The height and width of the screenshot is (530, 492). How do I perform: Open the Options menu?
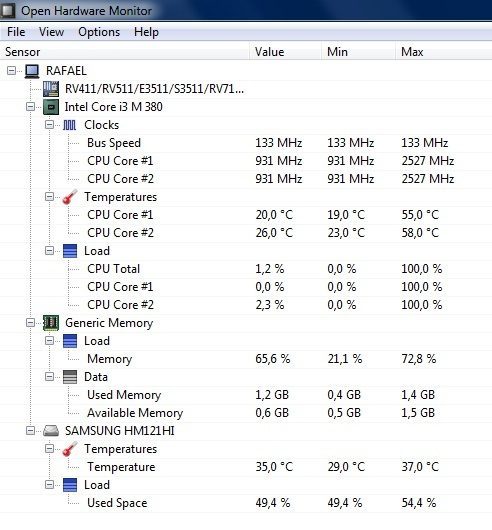coord(99,32)
